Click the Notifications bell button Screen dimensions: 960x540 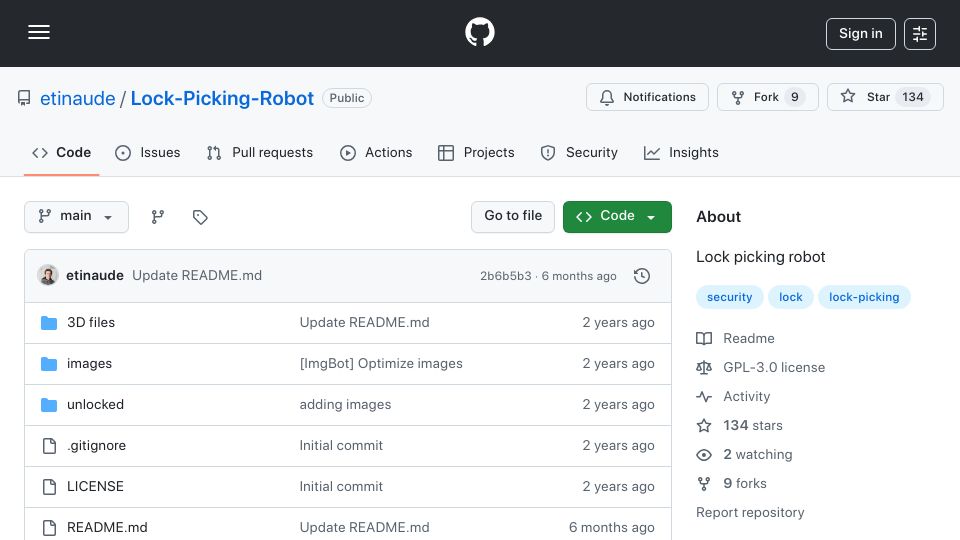tap(647, 97)
